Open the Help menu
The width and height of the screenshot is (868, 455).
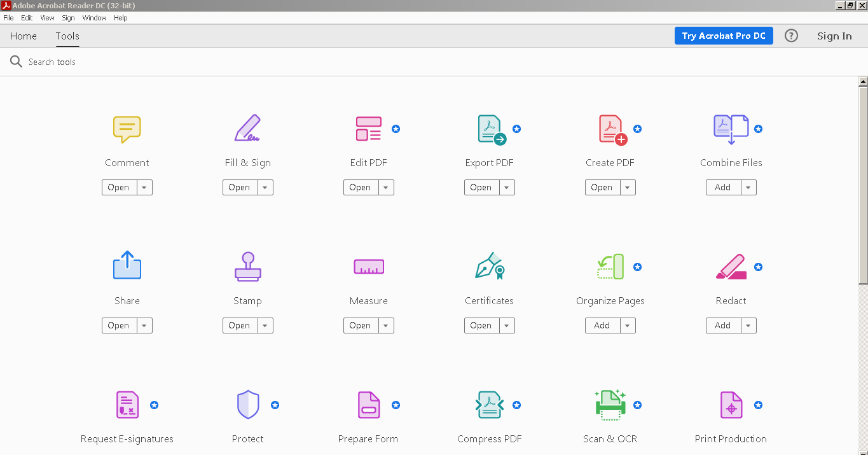(x=121, y=18)
